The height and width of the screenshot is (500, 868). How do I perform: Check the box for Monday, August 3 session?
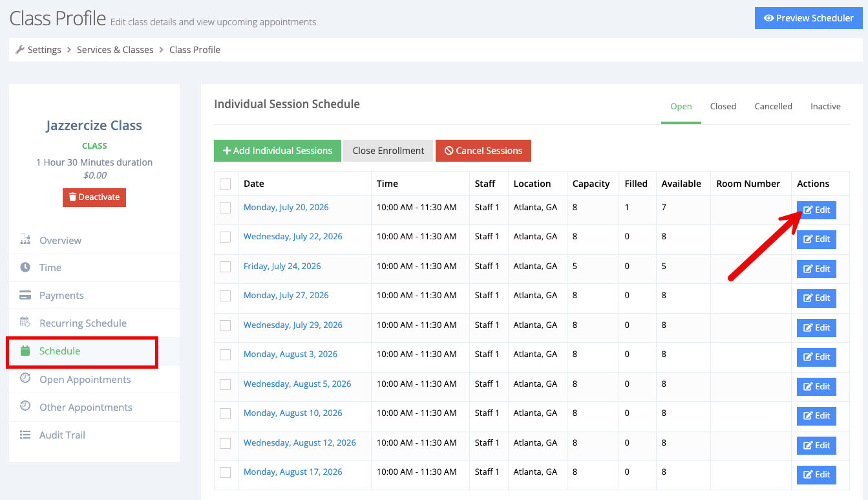(x=225, y=354)
